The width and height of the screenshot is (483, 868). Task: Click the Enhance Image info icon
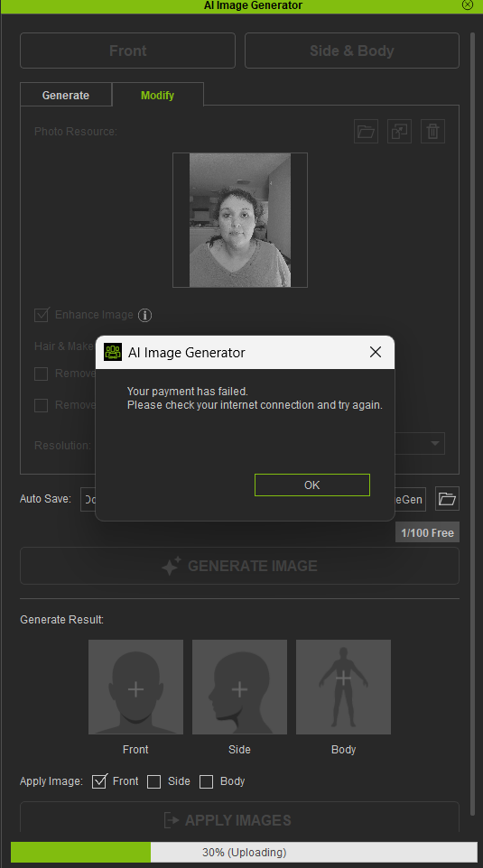[x=144, y=316]
